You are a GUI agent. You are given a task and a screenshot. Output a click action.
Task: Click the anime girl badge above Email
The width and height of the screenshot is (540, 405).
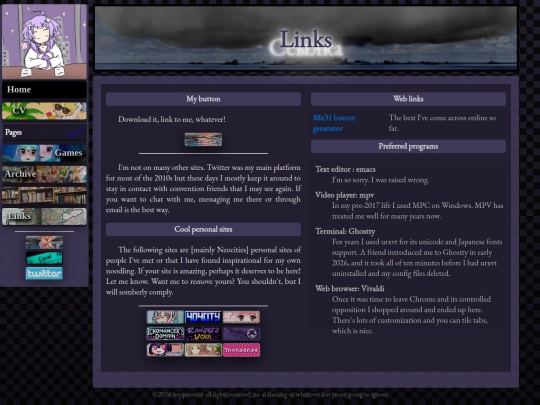[x=44, y=242]
